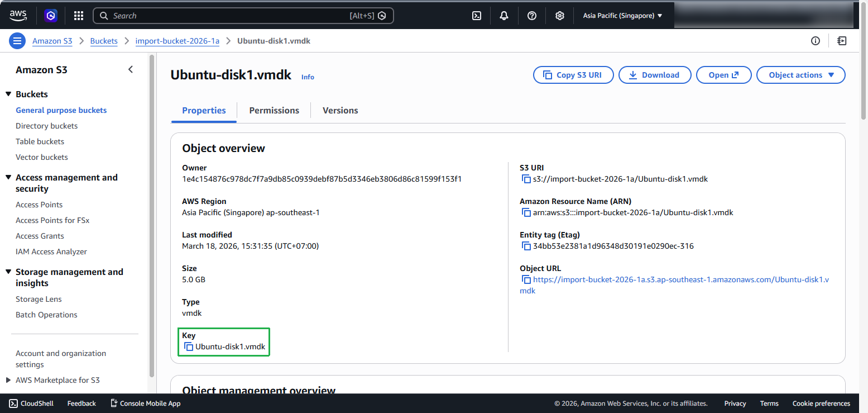The image size is (868, 413).
Task: Open the settings gear icon
Action: click(x=560, y=16)
